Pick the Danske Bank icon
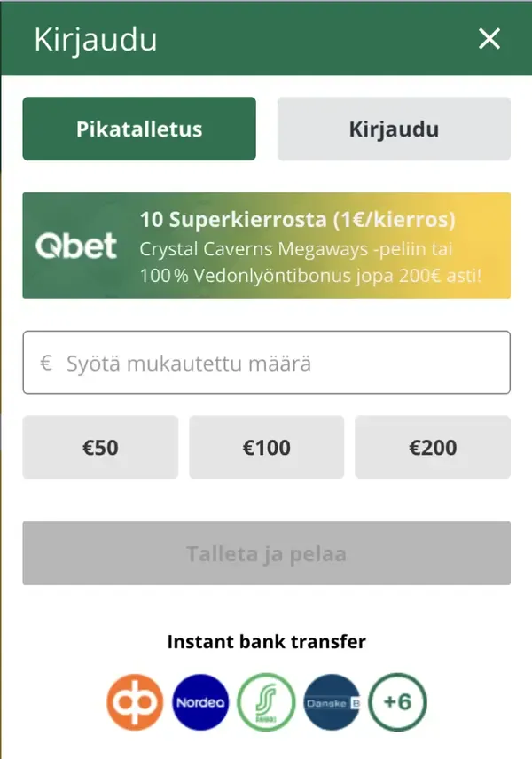 coord(332,702)
